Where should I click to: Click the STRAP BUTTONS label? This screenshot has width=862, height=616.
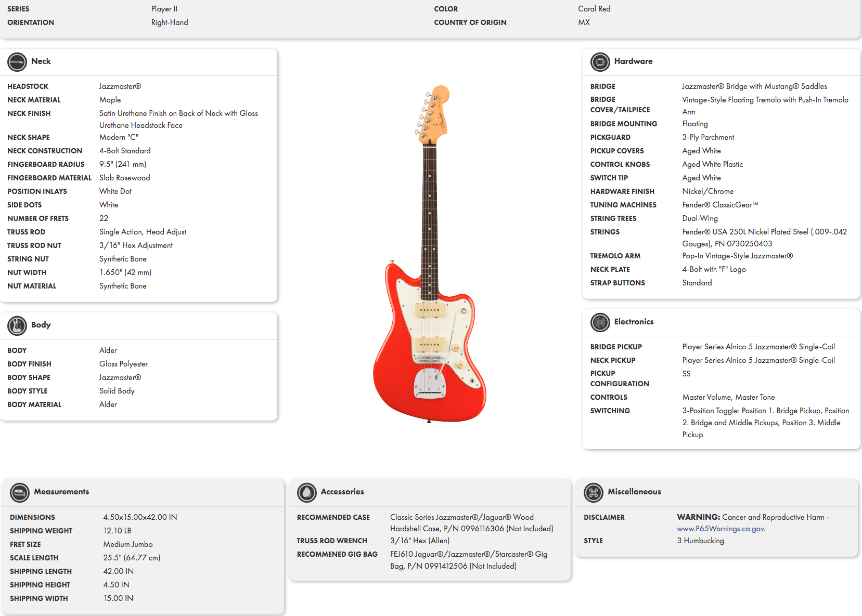click(x=617, y=283)
